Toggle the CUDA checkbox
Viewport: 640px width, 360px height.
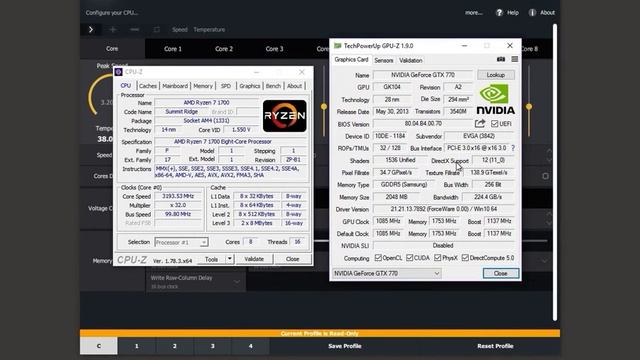[409, 258]
